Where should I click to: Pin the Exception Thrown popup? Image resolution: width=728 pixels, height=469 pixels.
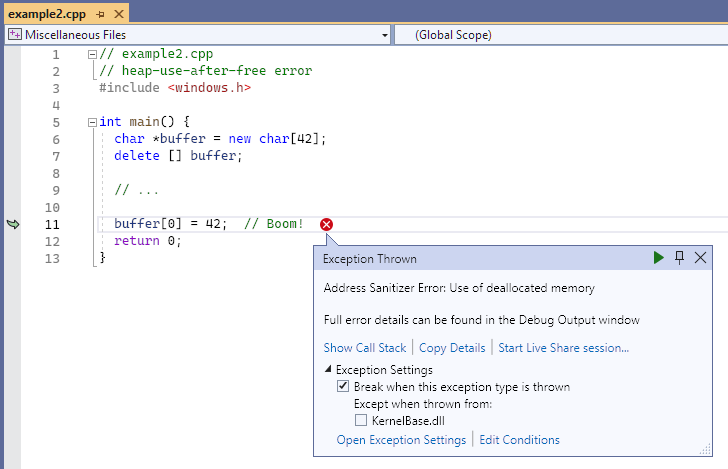(x=679, y=258)
